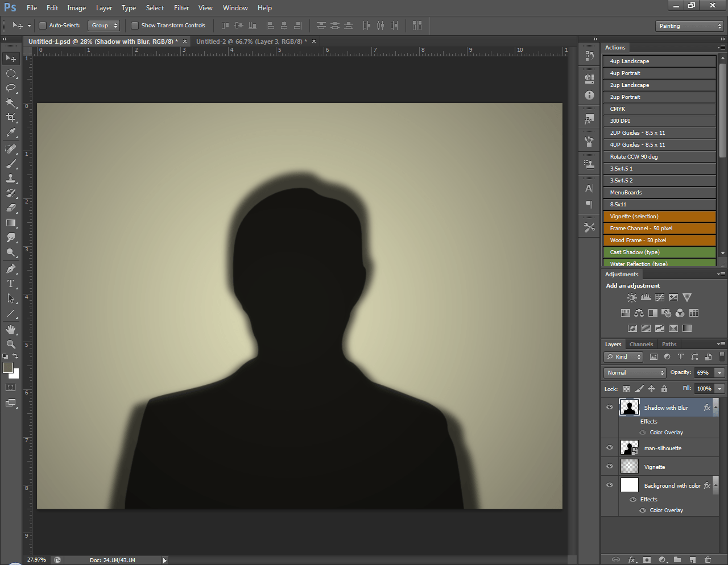The width and height of the screenshot is (728, 565).
Task: Open the Opacity dropdown in the Layers panel
Action: 719,372
